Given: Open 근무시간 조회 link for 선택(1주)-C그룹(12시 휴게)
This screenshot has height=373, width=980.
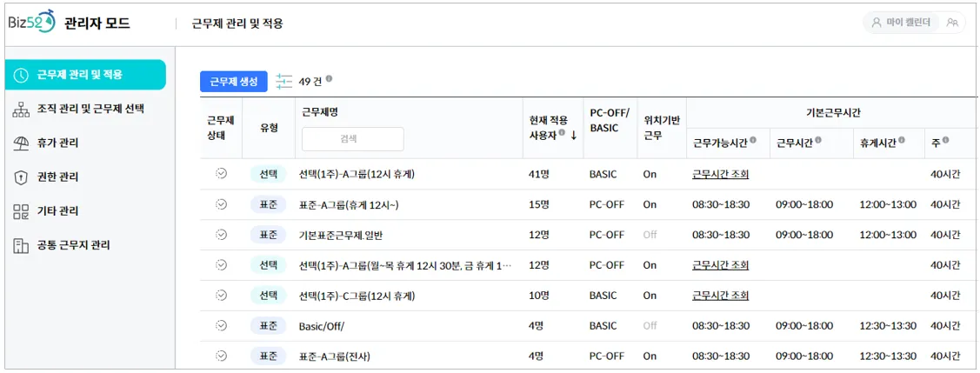Looking at the screenshot, I should coord(720,296).
